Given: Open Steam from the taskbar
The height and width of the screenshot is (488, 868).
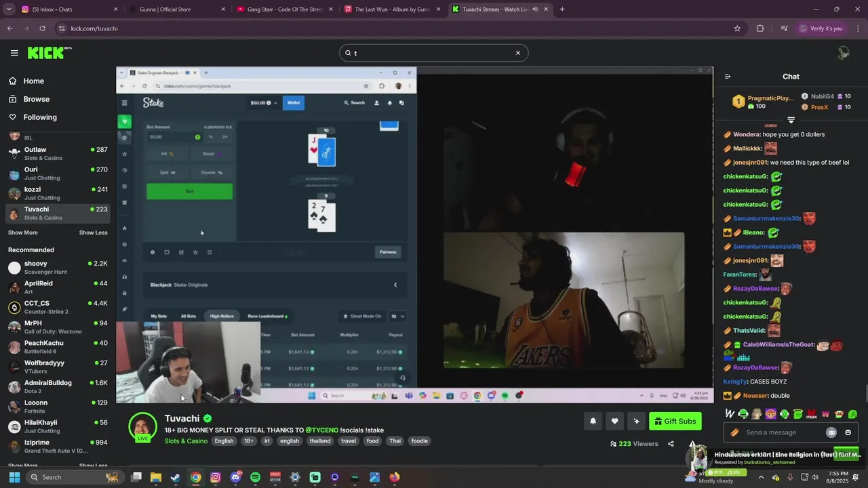Looking at the screenshot, I should 176,477.
